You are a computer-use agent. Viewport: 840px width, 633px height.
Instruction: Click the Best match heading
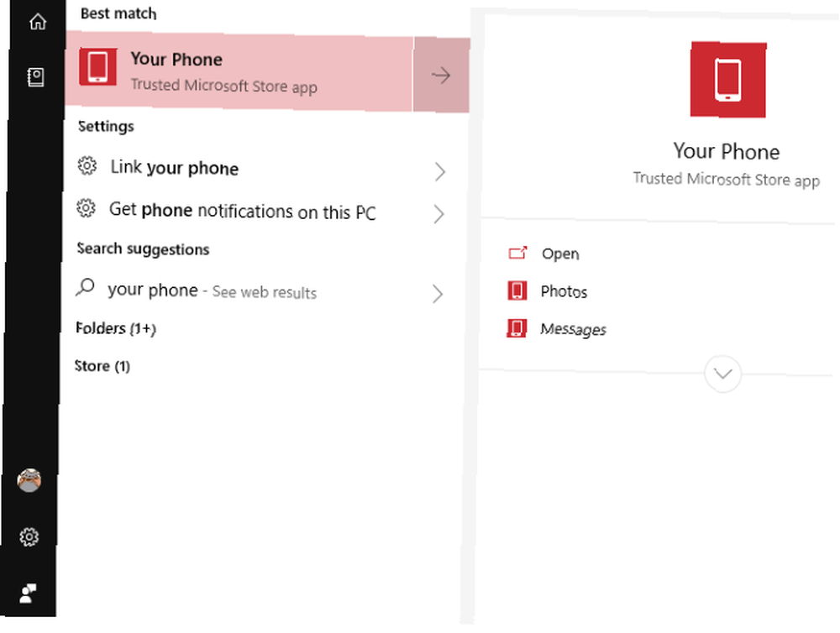point(118,13)
